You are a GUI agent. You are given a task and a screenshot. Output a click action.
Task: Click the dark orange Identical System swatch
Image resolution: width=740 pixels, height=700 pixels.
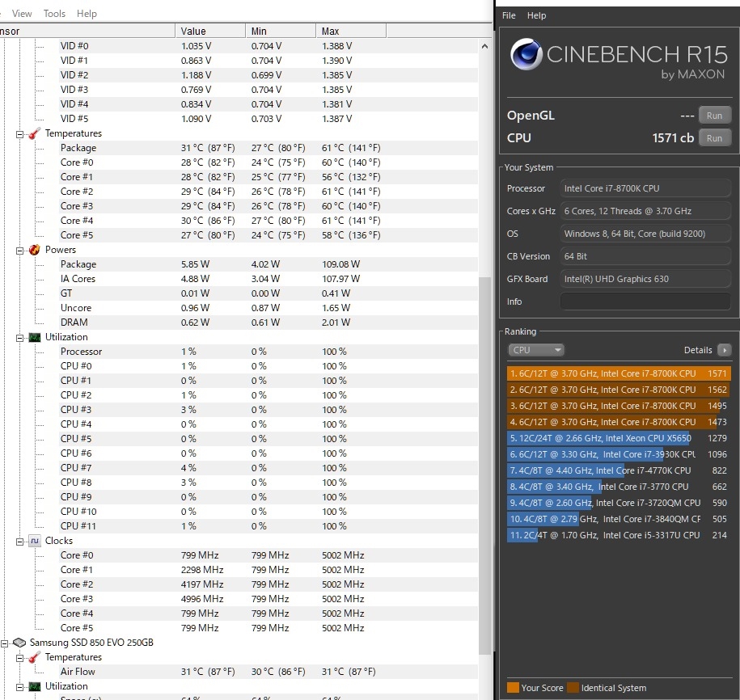click(573, 688)
